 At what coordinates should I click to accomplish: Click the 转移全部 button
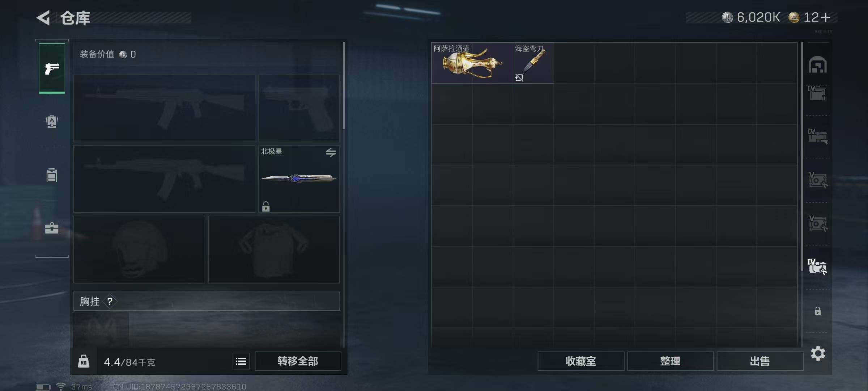(x=298, y=361)
